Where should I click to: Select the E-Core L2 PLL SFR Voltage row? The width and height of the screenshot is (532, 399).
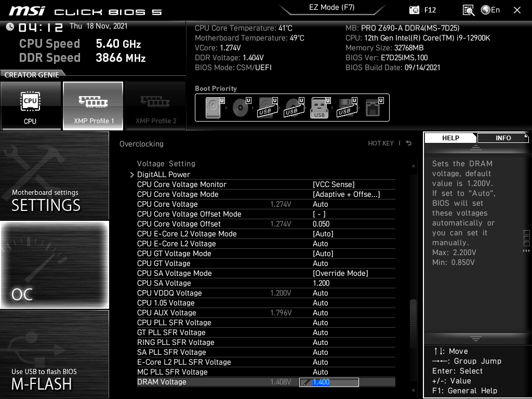[266, 362]
